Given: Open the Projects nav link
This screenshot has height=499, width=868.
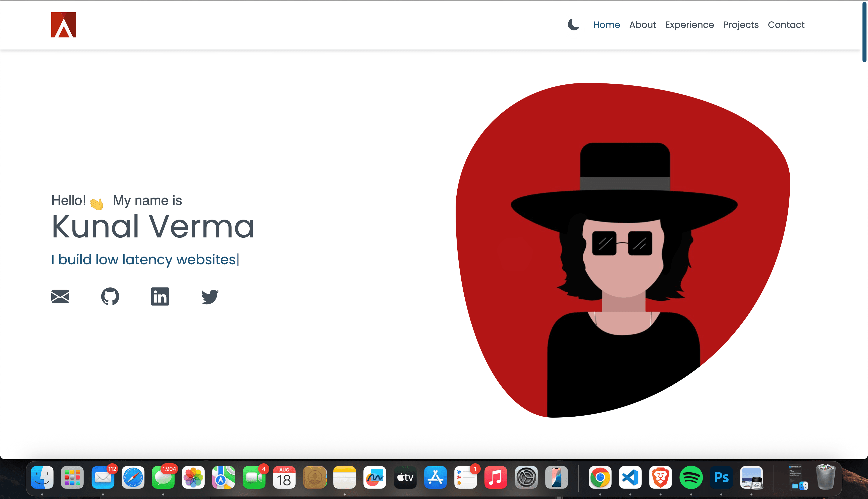Looking at the screenshot, I should tap(741, 25).
